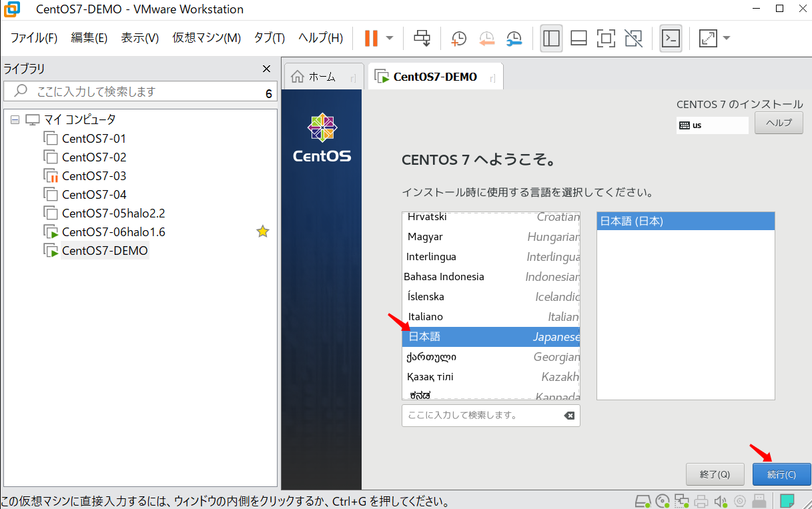Viewport: 812px width, 509px height.
Task: Open the ヘルプ(H) menu
Action: (x=321, y=38)
